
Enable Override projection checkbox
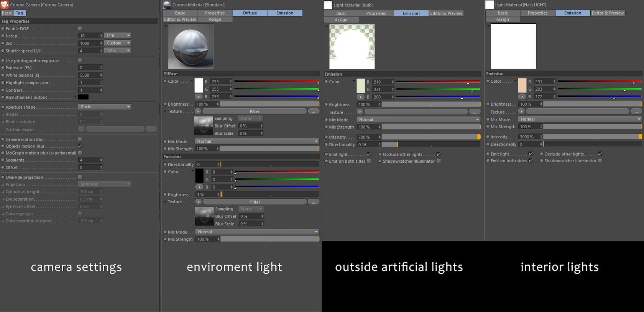[x=80, y=177]
